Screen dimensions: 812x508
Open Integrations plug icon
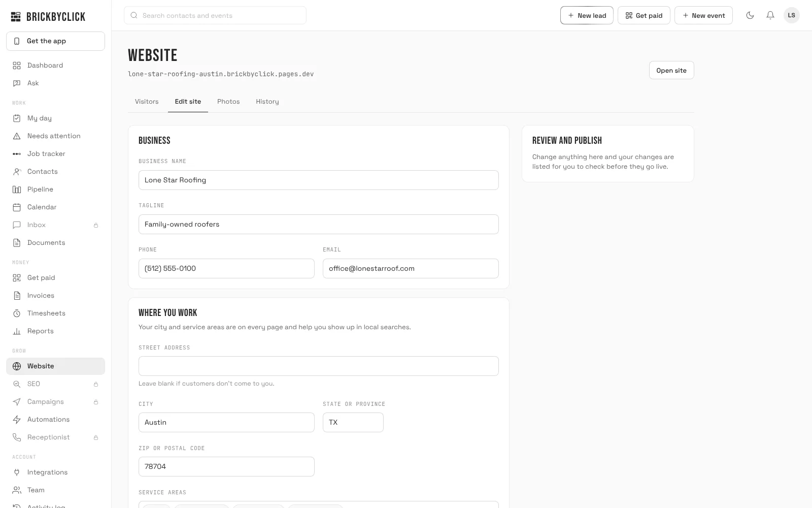pos(17,472)
